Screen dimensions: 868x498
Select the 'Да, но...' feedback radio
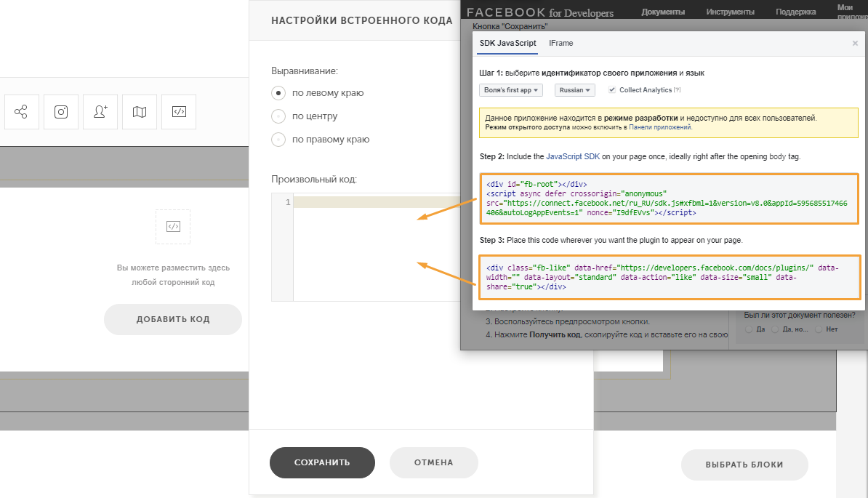click(x=775, y=329)
